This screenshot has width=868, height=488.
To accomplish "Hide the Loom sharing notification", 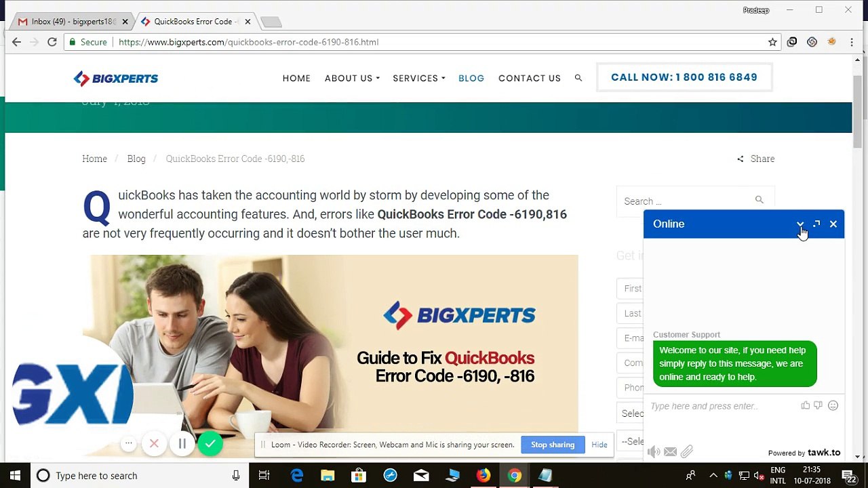I will click(x=599, y=445).
